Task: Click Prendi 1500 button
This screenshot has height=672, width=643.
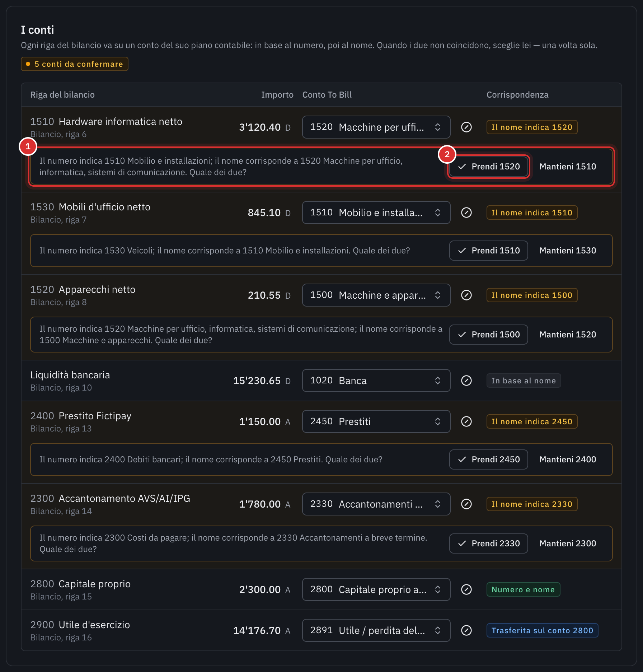Action: 489,335
